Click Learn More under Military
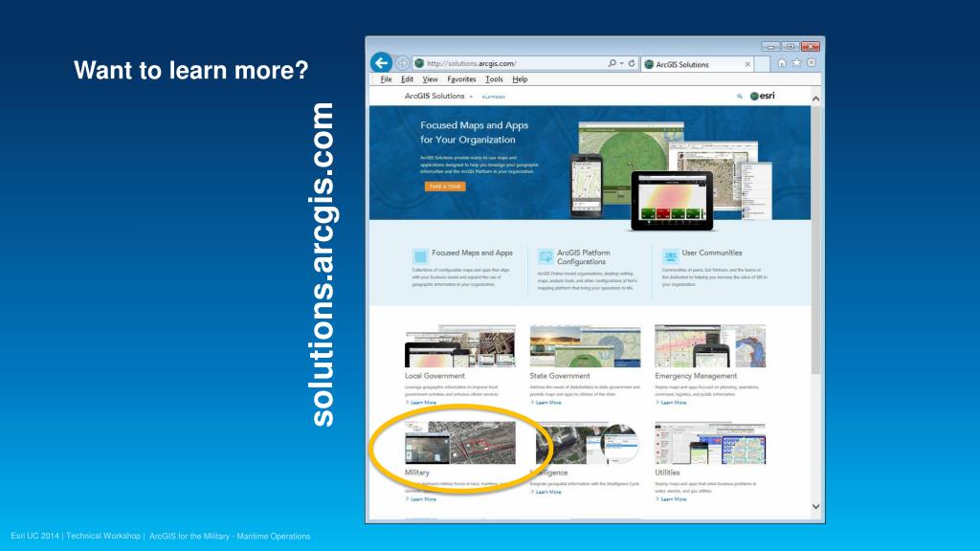Viewport: 980px width, 551px height. tap(421, 499)
